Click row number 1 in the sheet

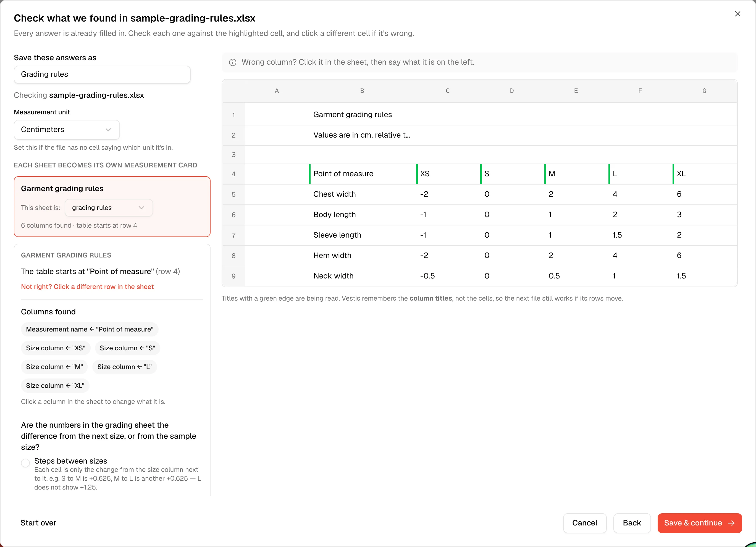pyautogui.click(x=234, y=115)
